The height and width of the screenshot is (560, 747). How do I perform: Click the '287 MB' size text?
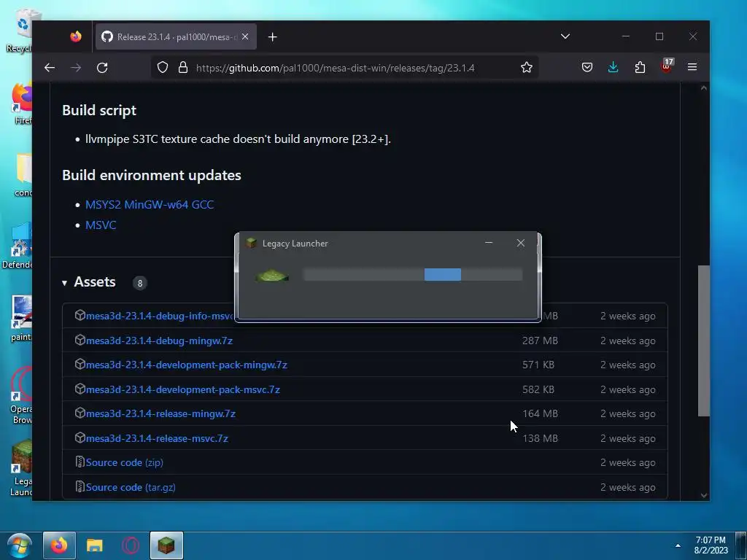click(x=541, y=341)
